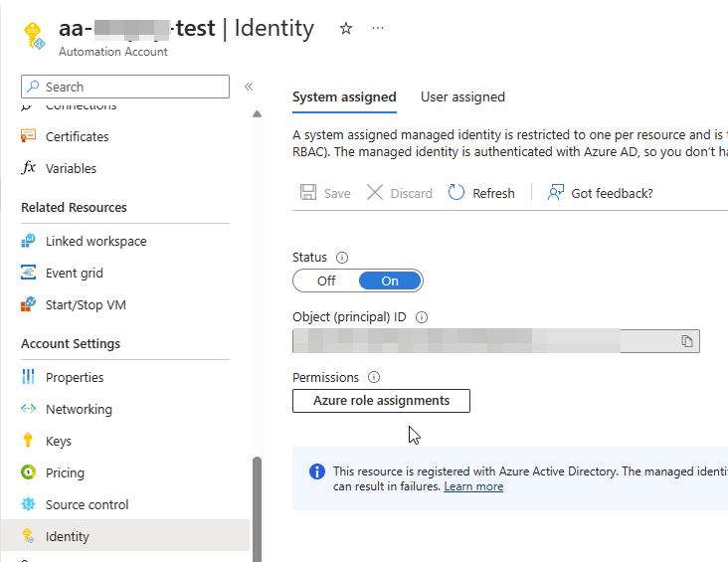
Task: Click Refresh in the toolbar
Action: (x=482, y=193)
